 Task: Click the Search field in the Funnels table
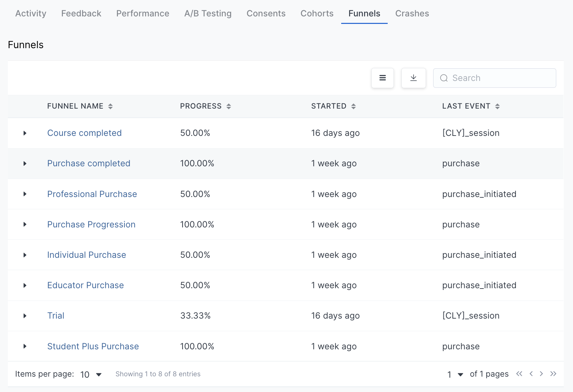(494, 78)
